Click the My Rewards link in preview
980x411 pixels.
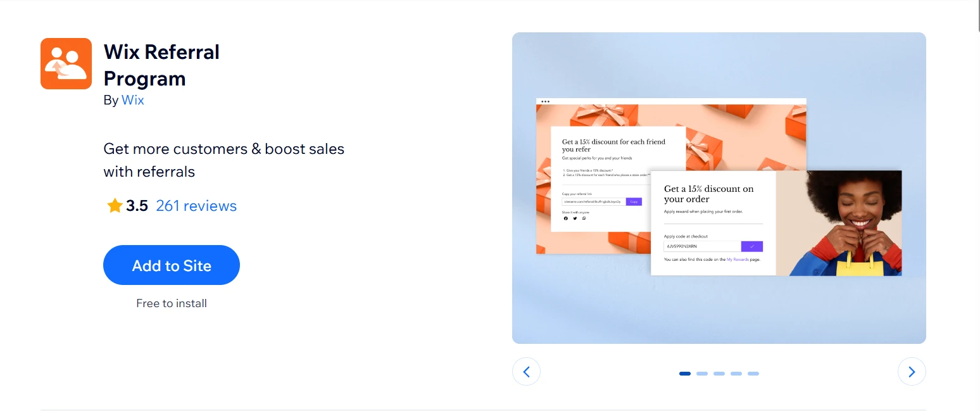click(738, 260)
